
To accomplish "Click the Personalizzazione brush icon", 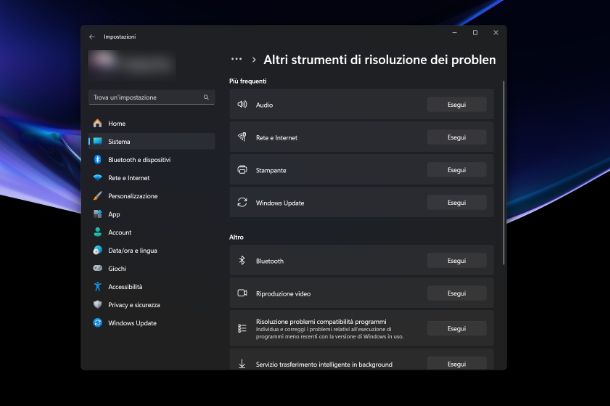I will click(x=97, y=196).
